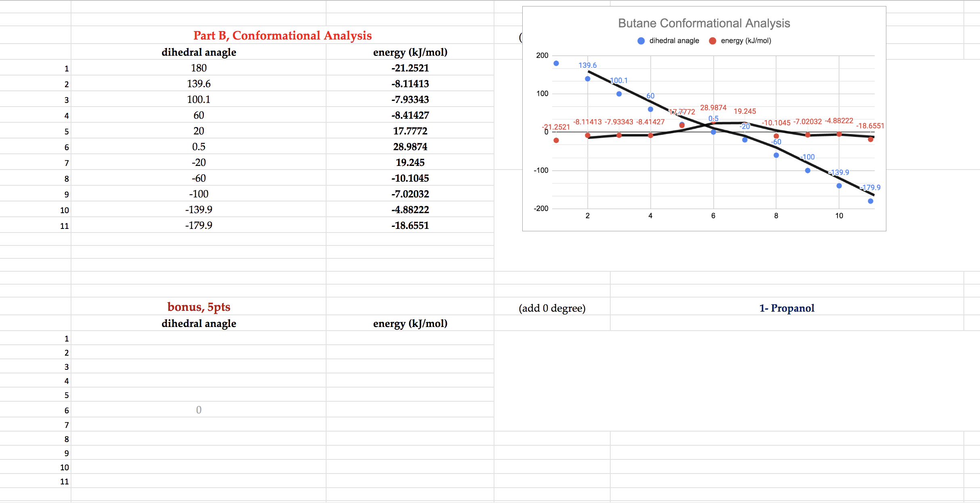980x503 pixels.
Task: Click the gray 0 in bonus table
Action: [x=199, y=410]
